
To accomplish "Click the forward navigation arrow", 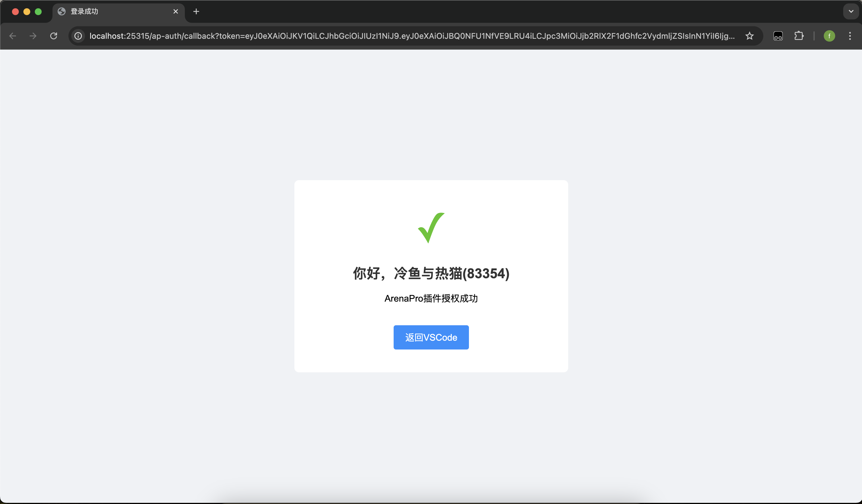I will [33, 36].
